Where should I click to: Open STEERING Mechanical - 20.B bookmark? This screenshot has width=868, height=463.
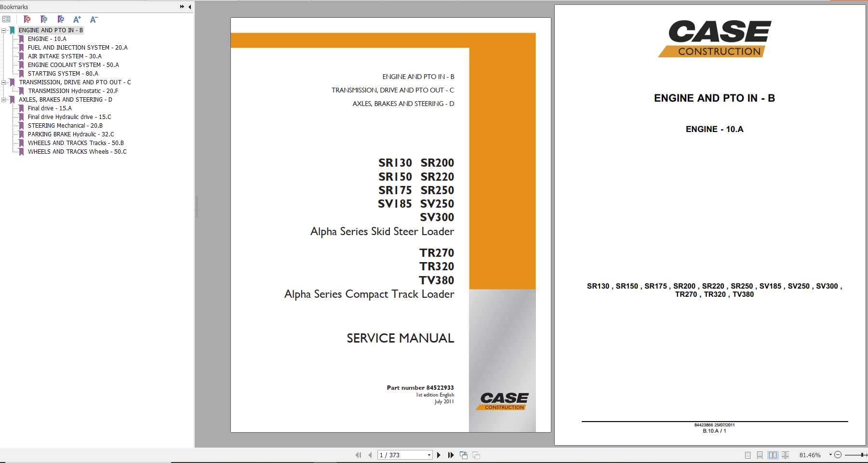coord(65,126)
